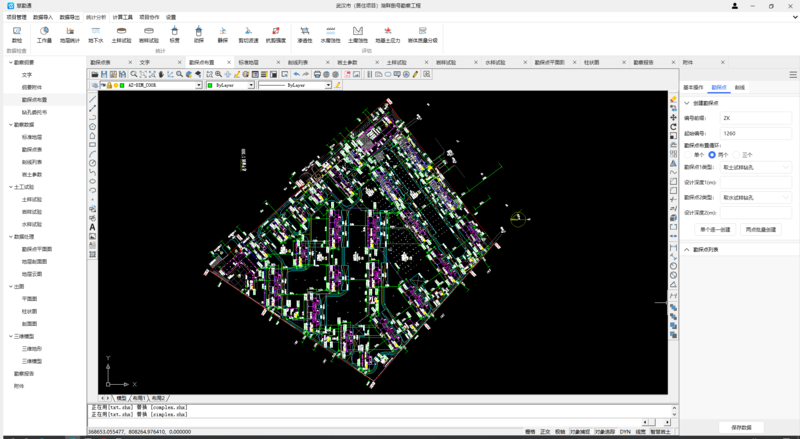Select the 单个 radio option

point(688,155)
